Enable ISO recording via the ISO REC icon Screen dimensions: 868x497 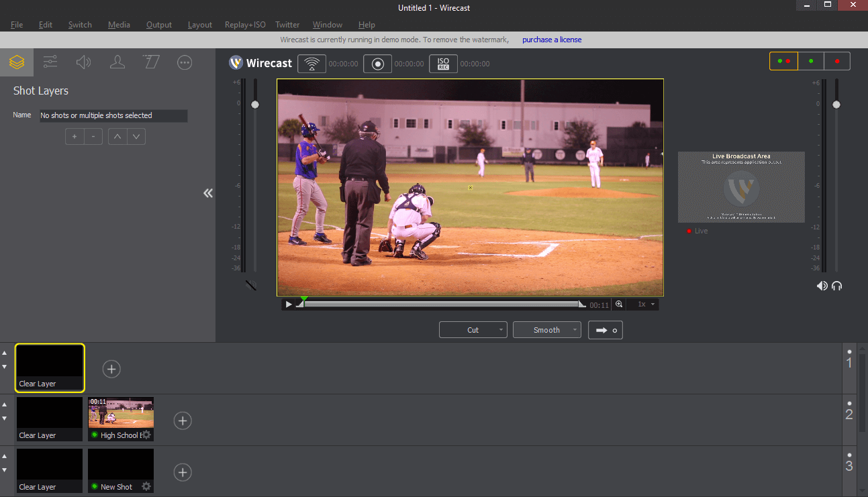[443, 64]
